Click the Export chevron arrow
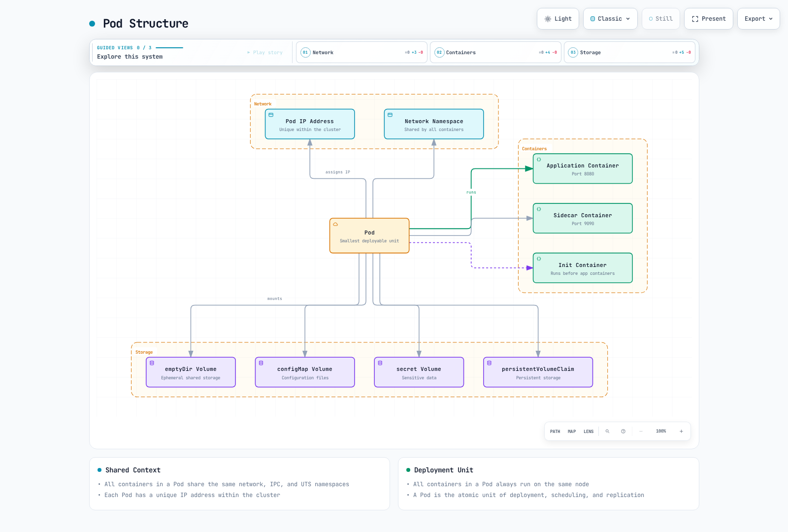The height and width of the screenshot is (532, 788). [x=771, y=19]
